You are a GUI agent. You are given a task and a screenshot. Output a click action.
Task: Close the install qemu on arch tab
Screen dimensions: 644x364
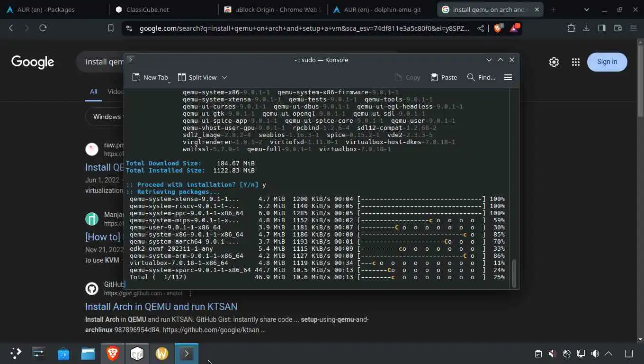(537, 9)
